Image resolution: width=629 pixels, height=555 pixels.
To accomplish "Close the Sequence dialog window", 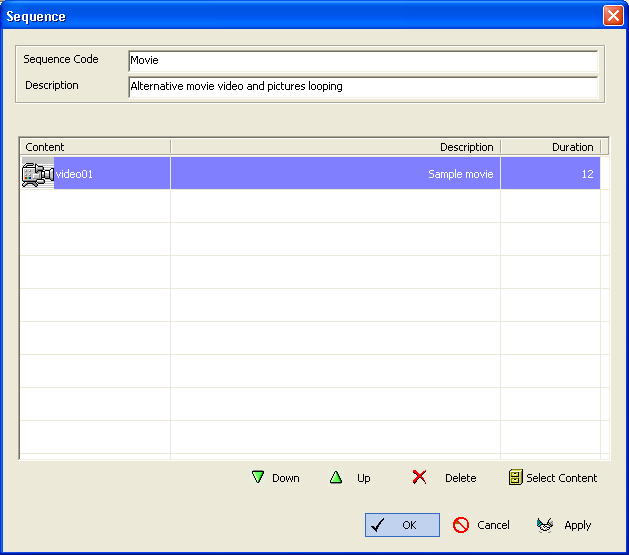I will coord(612,16).
